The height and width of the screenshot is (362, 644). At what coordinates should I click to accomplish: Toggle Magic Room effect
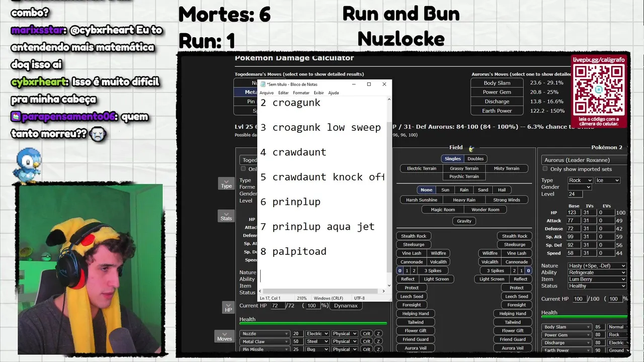pos(443,210)
